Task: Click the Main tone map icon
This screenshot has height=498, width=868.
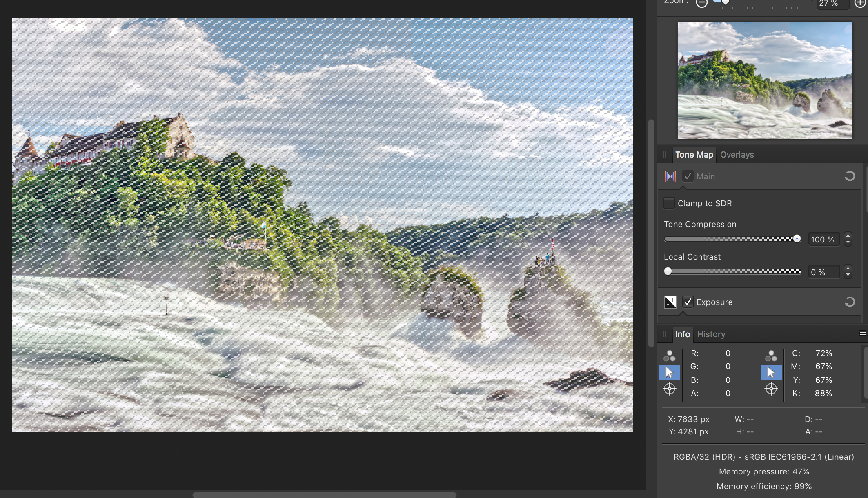Action: point(670,176)
